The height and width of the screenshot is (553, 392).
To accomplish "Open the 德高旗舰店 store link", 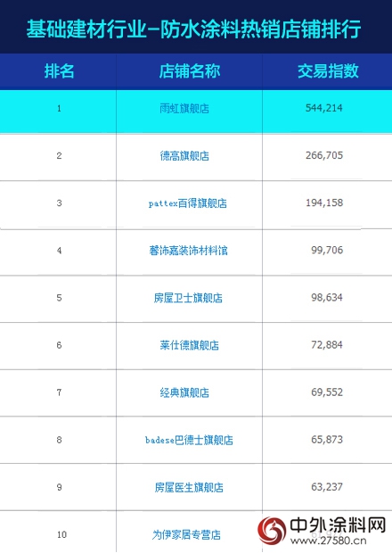I will click(x=184, y=155).
